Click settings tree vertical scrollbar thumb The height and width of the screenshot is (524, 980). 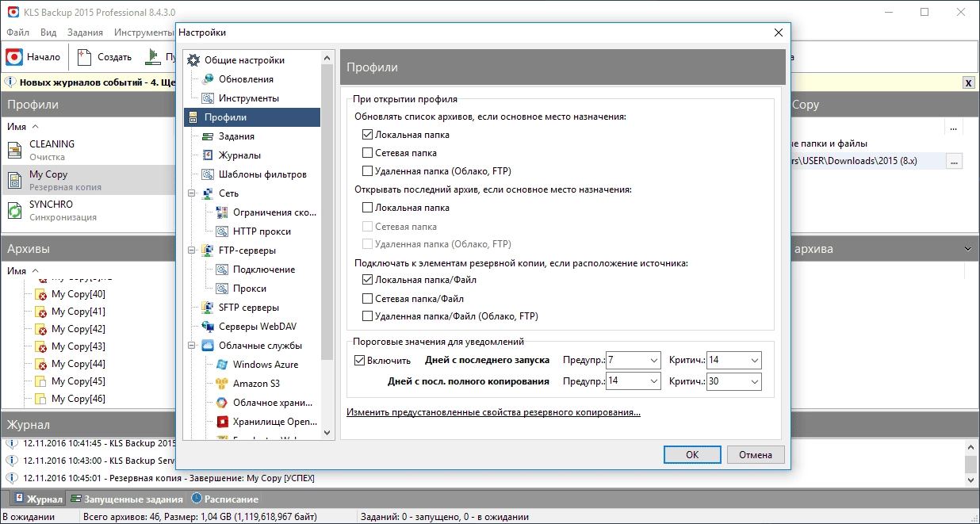pos(327,214)
